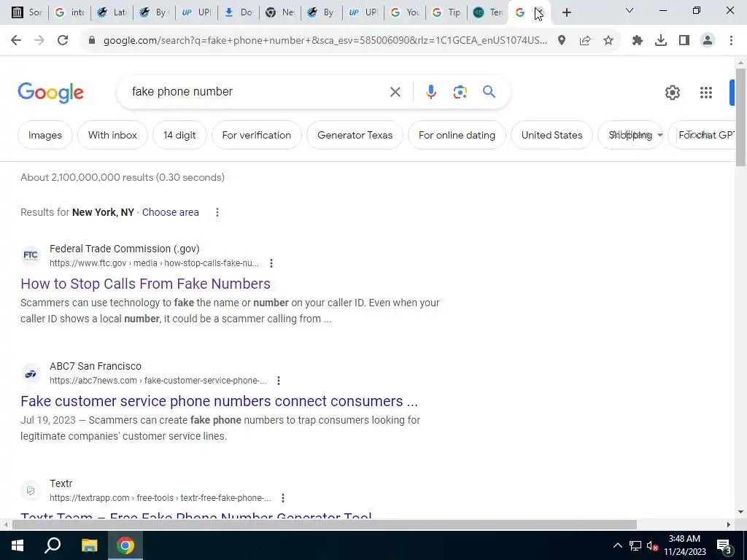
Task: Click the horizontal scrollbar thumb
Action: 324,525
